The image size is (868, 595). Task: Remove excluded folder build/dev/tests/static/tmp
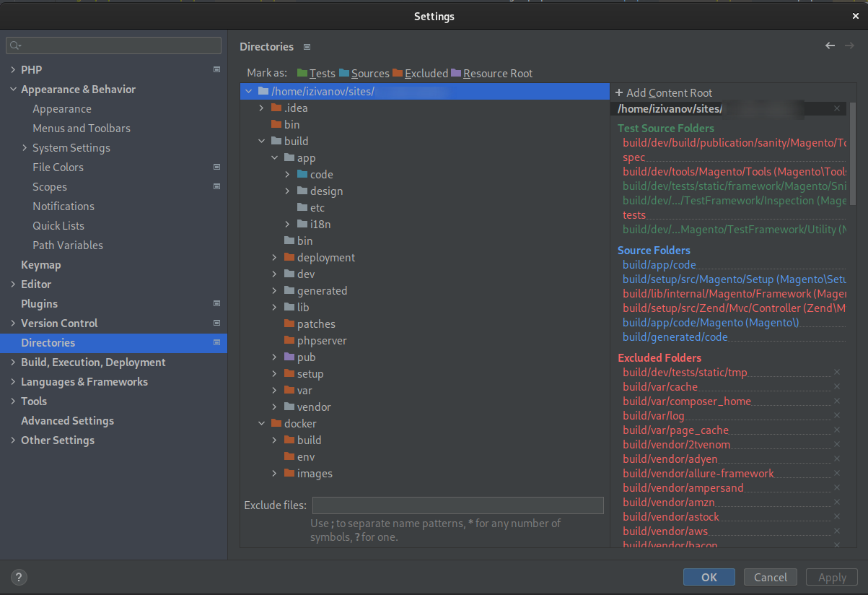[837, 372]
